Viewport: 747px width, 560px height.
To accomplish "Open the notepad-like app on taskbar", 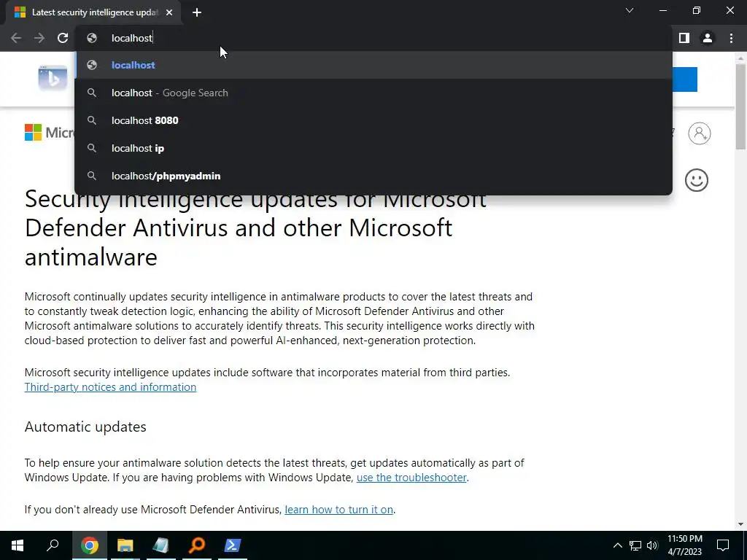I will (x=161, y=545).
